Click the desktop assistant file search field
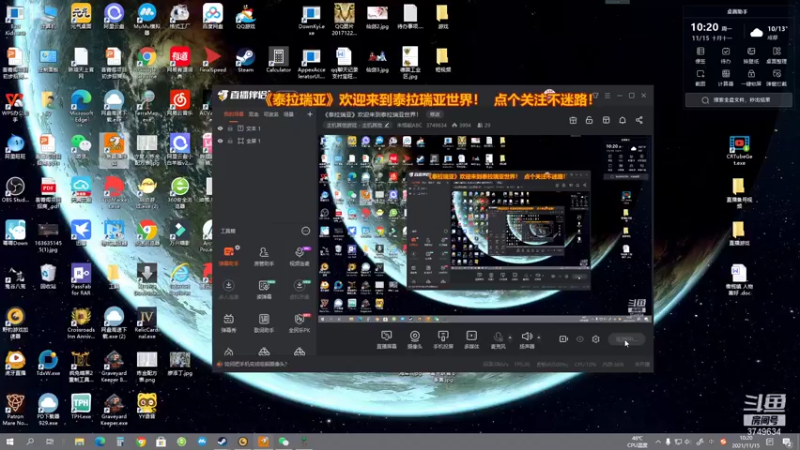The width and height of the screenshot is (800, 450). coord(738,100)
